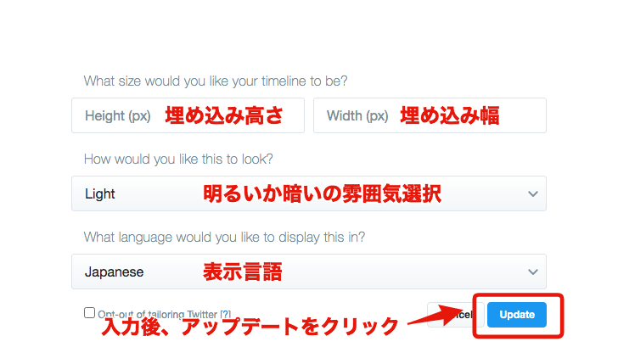Click the Width (px) input field
Image resolution: width=618 pixels, height=364 pixels.
430,115
